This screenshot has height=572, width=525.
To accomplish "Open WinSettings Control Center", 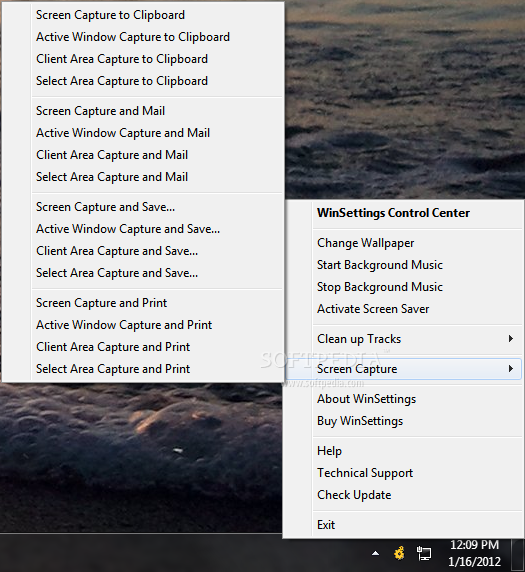I will pyautogui.click(x=404, y=213).
